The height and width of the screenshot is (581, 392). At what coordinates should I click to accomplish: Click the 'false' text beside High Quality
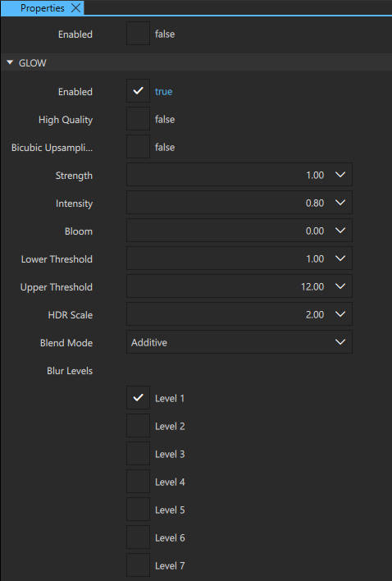point(165,119)
